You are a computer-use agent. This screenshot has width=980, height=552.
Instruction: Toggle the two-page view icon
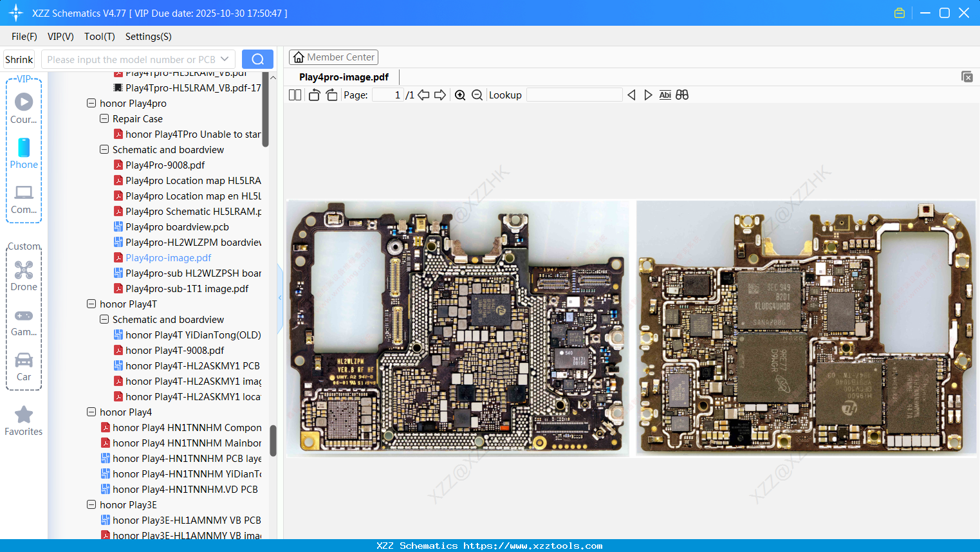295,95
